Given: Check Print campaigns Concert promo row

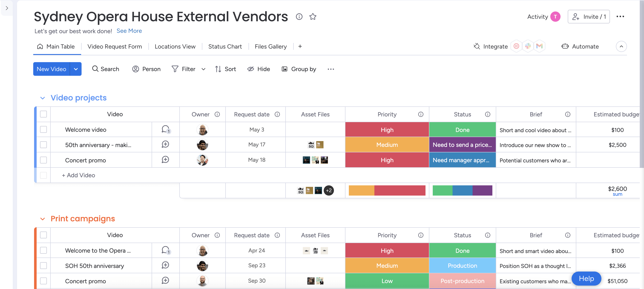Looking at the screenshot, I should (43, 281).
